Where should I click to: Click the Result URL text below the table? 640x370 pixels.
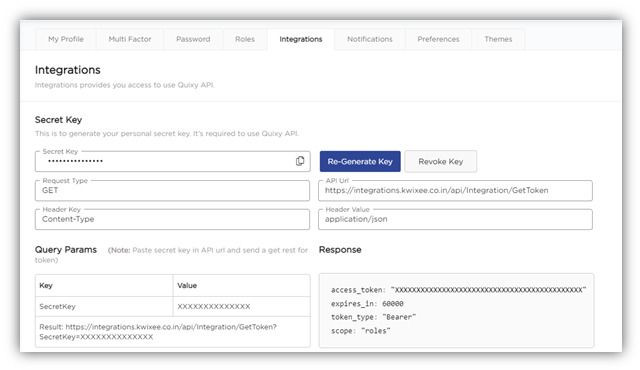click(x=158, y=332)
